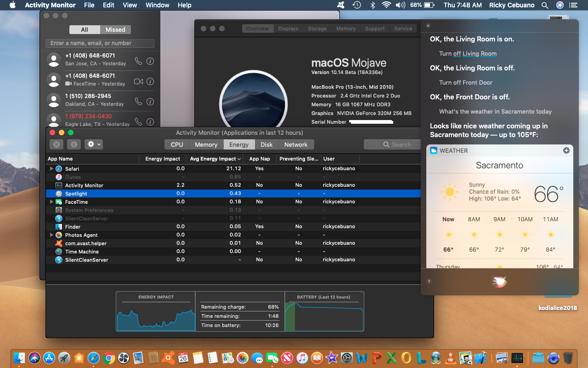Click the quit process X toolbar icon
Screen dimensions: 588x368
coord(56,144)
